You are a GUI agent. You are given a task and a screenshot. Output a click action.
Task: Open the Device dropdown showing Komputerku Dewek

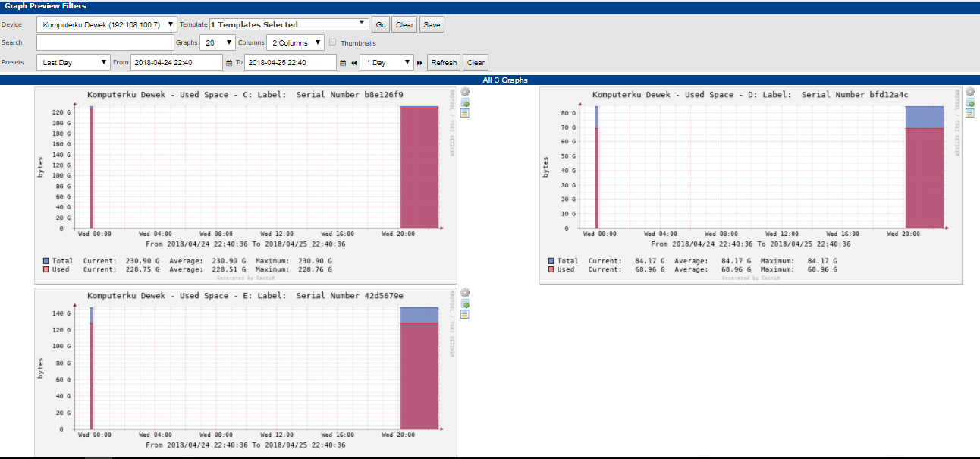pos(107,24)
